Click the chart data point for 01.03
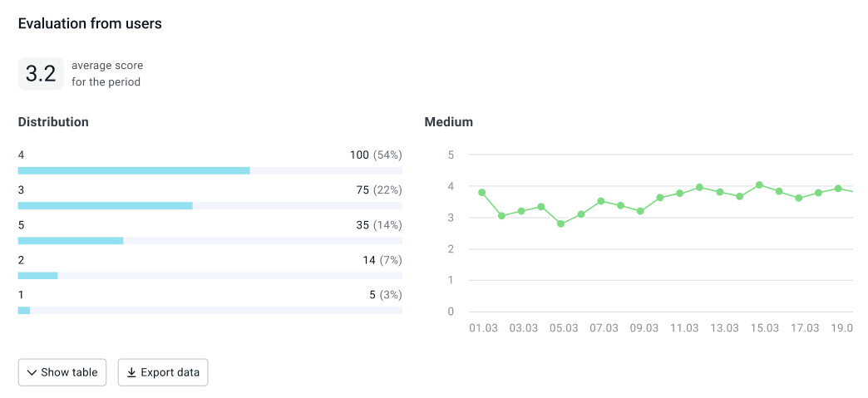868x398 pixels. coord(482,193)
